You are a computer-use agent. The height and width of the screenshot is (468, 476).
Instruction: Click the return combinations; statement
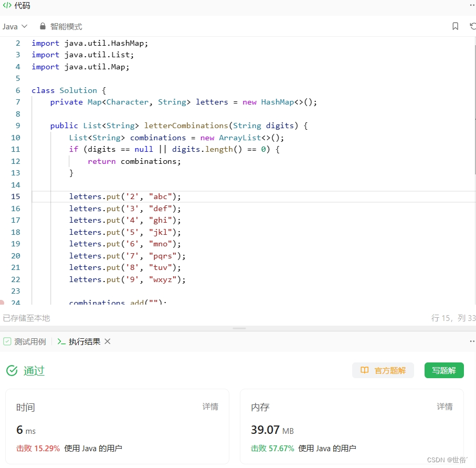(x=134, y=161)
